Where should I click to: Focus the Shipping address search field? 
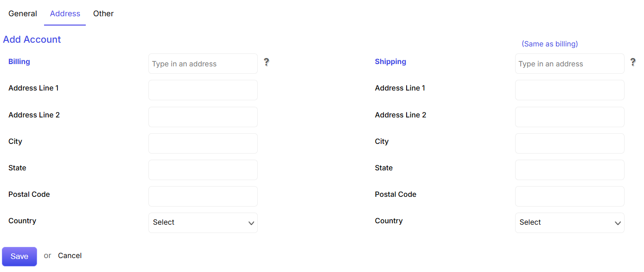570,64
